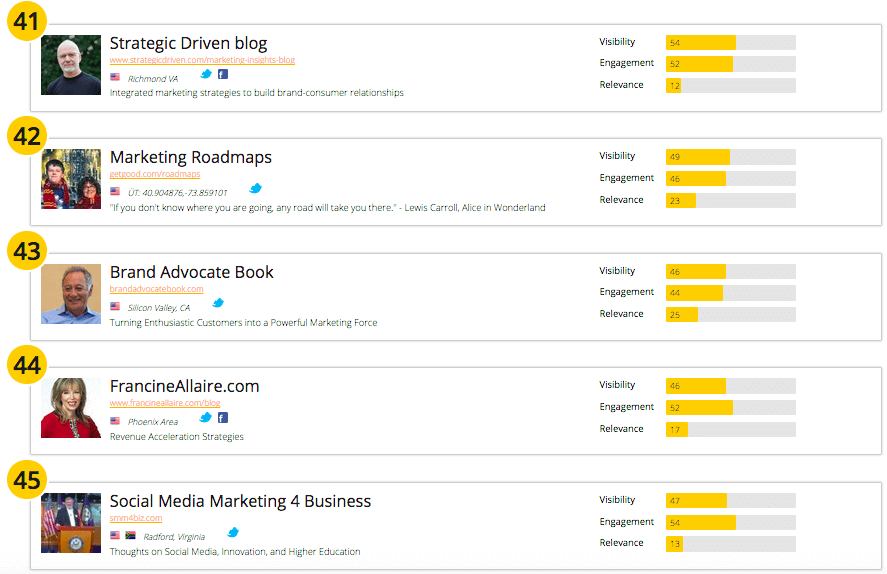Viewport: 887px width, 574px height.
Task: Select the number 44 ranking badge
Action: point(27,365)
